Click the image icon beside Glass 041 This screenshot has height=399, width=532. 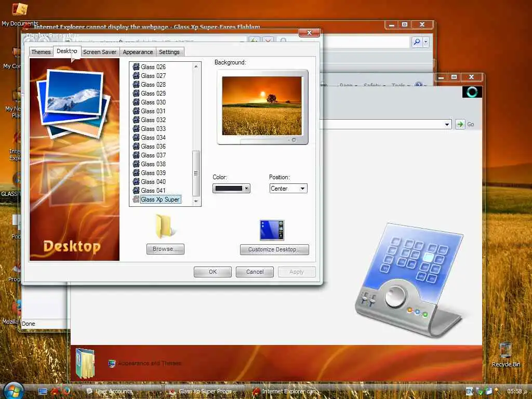(136, 190)
